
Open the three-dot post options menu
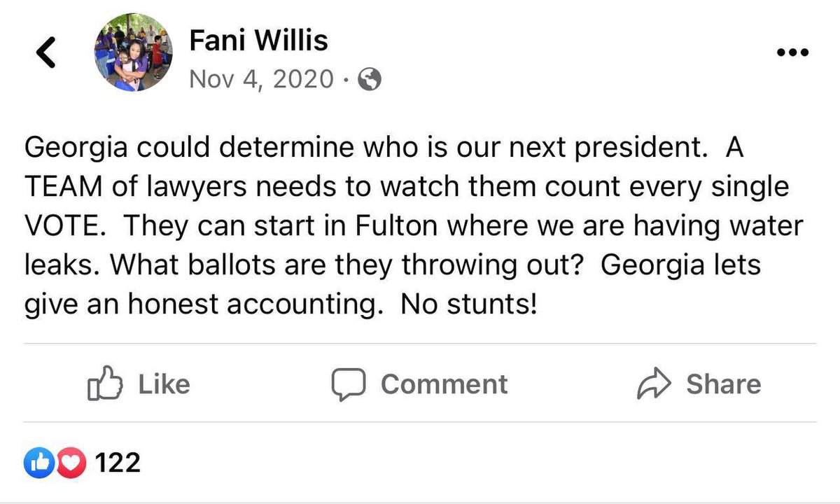[x=793, y=52]
